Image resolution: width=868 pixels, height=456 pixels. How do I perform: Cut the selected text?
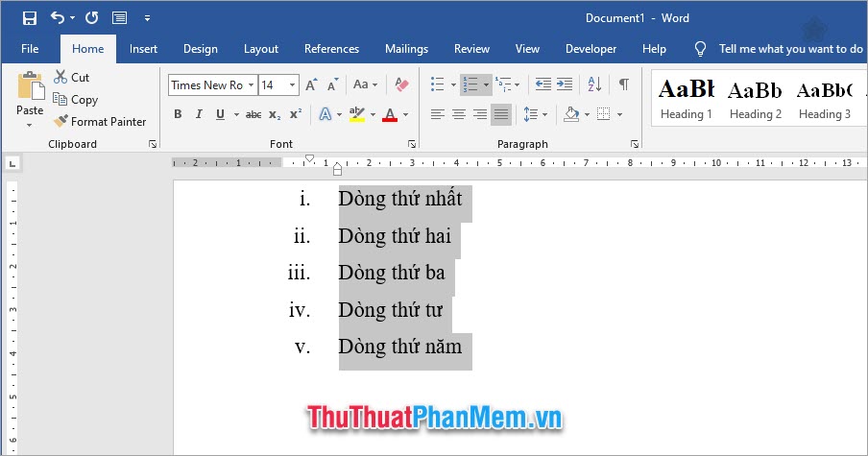72,78
